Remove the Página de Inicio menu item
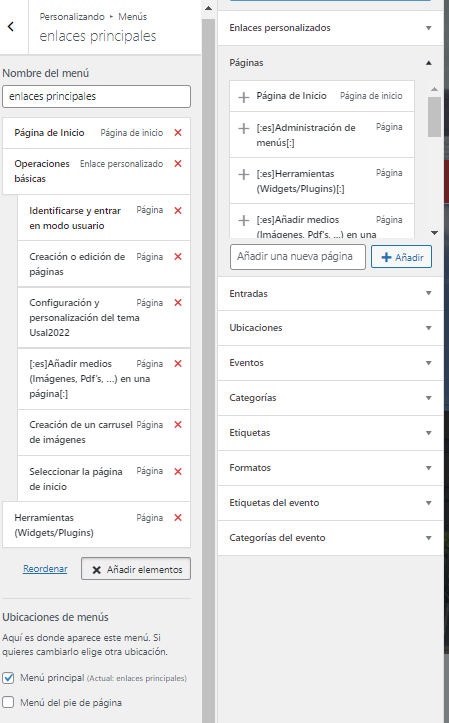This screenshot has width=449, height=723. [178, 133]
